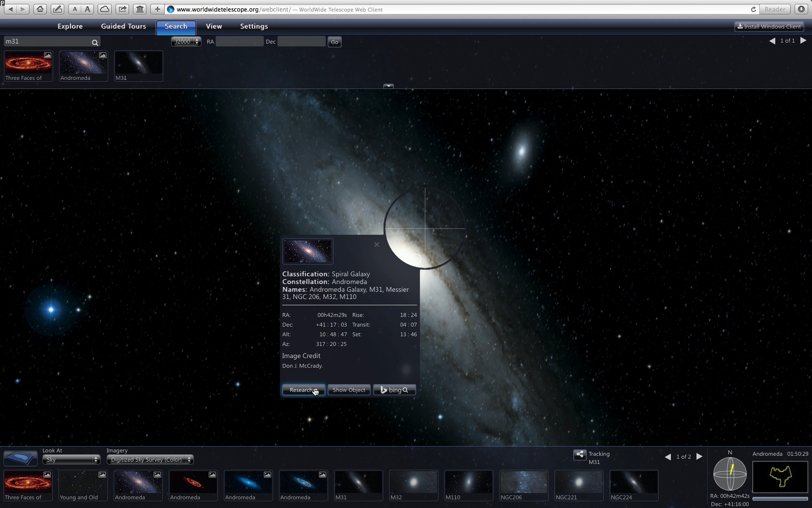Collapse the top search results panel
Screen dimensions: 812x508
388,86
